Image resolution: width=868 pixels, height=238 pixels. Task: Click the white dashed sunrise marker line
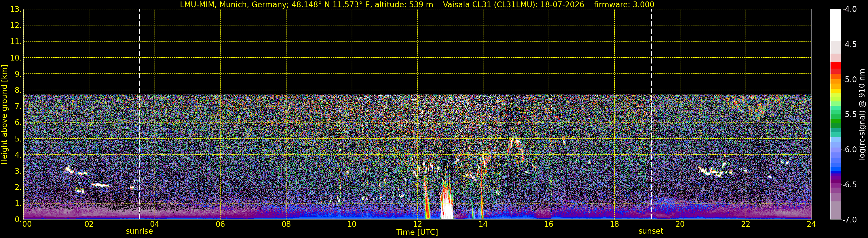pos(140,114)
